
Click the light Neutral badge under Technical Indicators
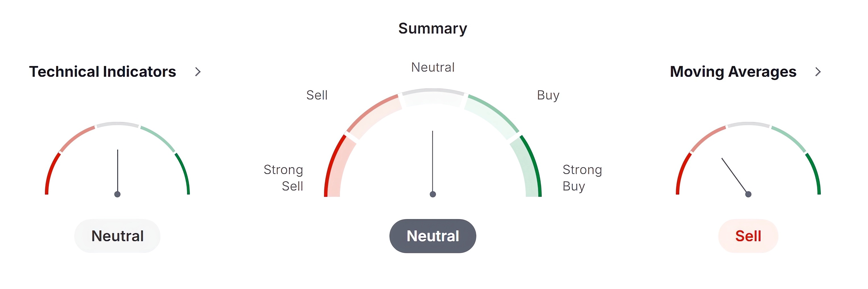117,236
